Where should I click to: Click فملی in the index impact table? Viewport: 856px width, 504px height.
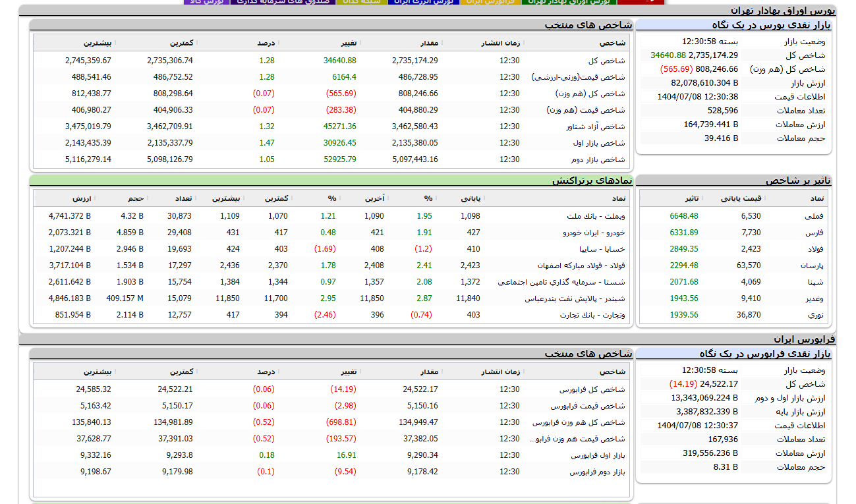click(x=814, y=216)
